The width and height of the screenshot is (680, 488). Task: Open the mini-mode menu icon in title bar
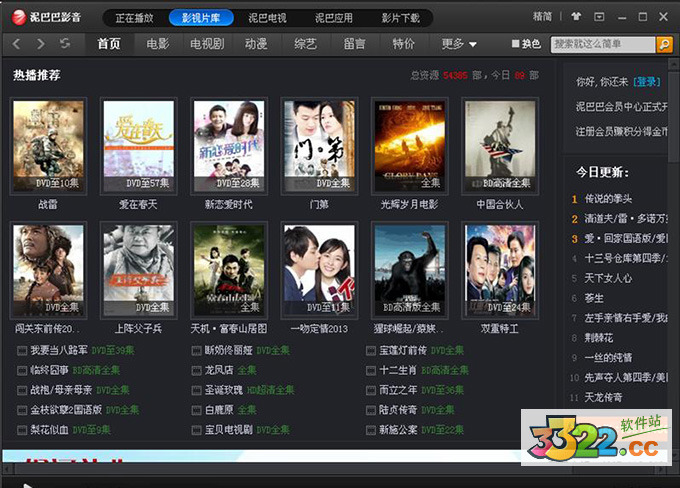[599, 17]
